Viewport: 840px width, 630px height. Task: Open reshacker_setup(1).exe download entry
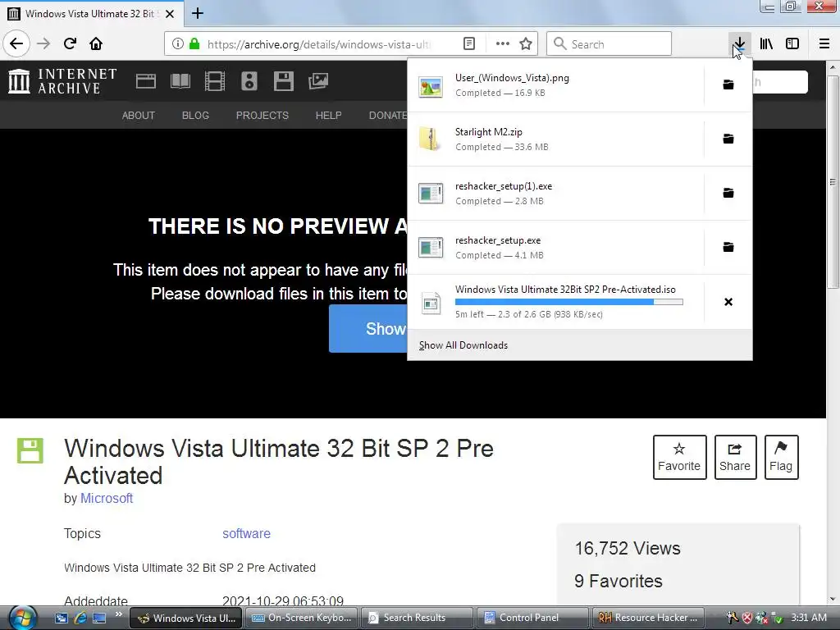point(555,194)
